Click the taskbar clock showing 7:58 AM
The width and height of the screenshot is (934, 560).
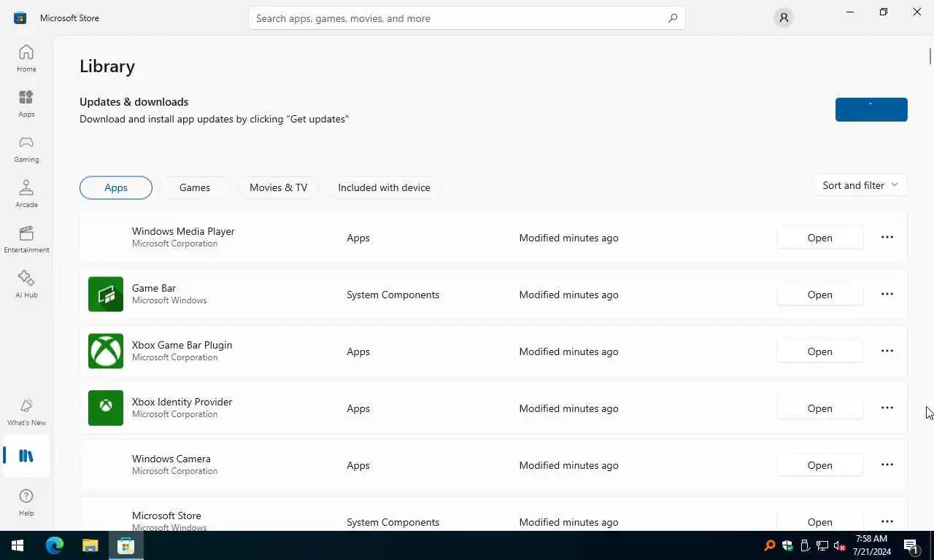pyautogui.click(x=871, y=545)
